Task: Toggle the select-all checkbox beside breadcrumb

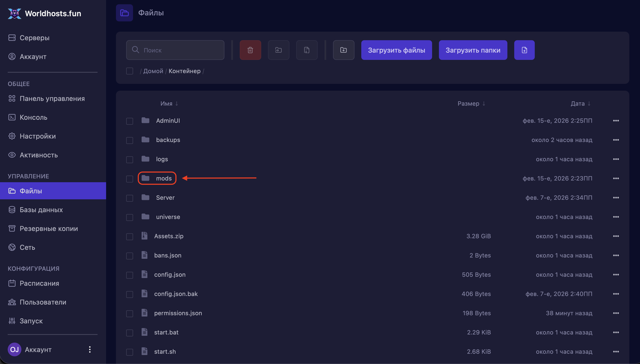Action: pyautogui.click(x=129, y=71)
